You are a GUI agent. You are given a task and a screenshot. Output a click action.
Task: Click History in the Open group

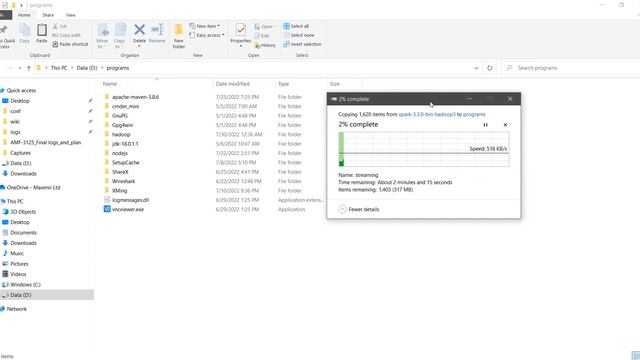pos(265,45)
